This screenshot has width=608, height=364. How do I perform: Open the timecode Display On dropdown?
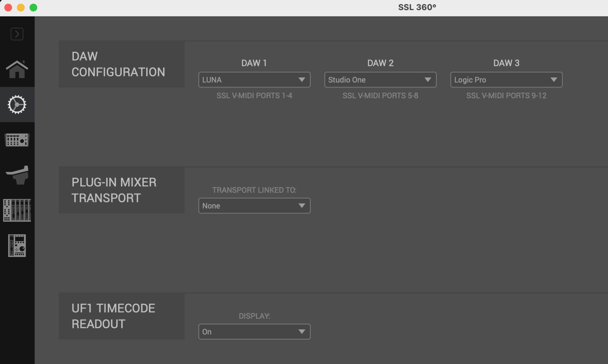click(254, 332)
